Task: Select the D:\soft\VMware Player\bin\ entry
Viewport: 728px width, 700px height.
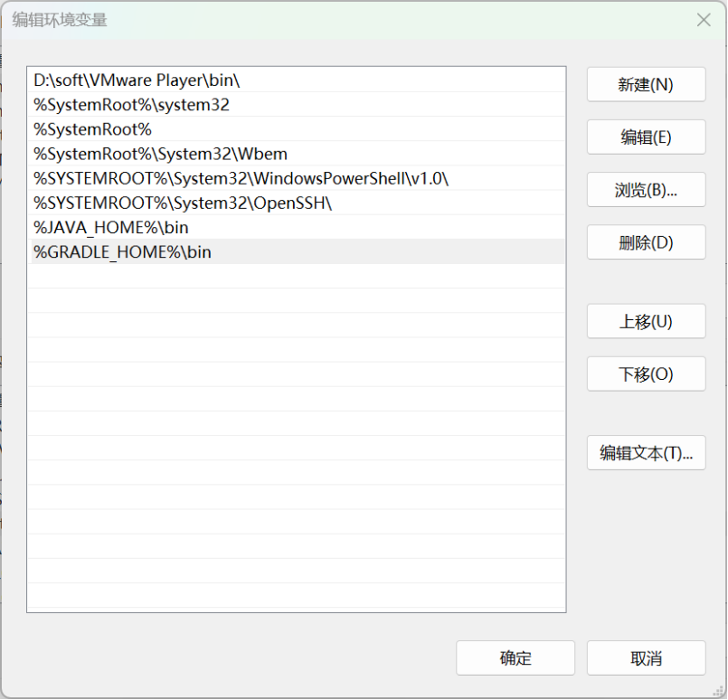Action: click(x=137, y=80)
